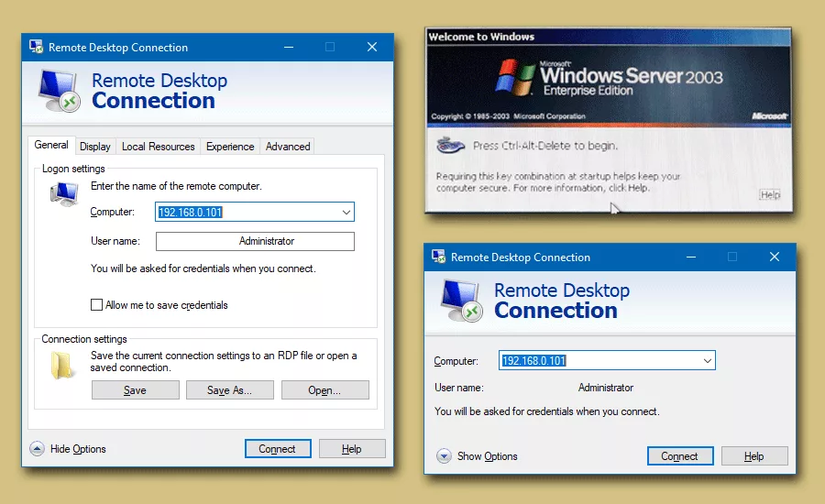Click the User name field showing Administrator

(x=255, y=242)
